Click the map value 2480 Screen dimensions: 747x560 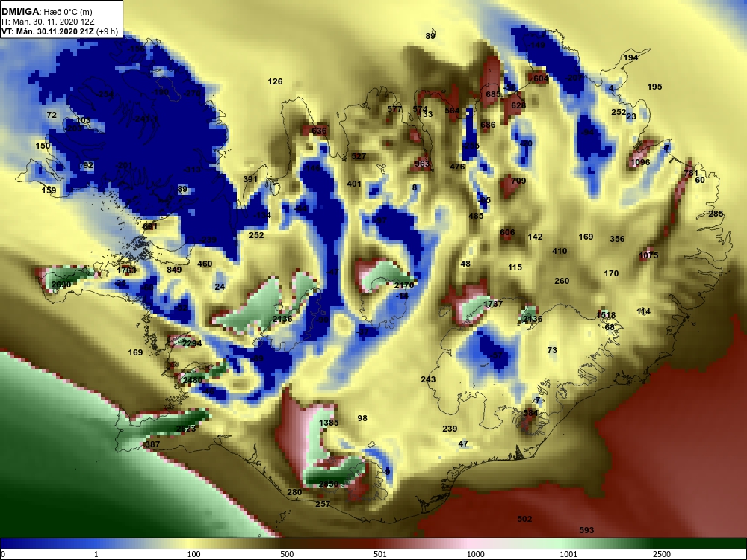click(193, 381)
